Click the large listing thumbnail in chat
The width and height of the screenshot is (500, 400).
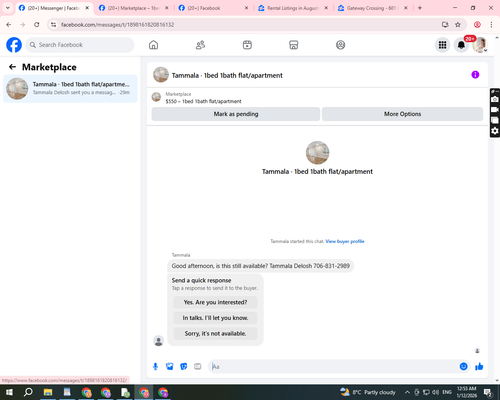coord(317,153)
